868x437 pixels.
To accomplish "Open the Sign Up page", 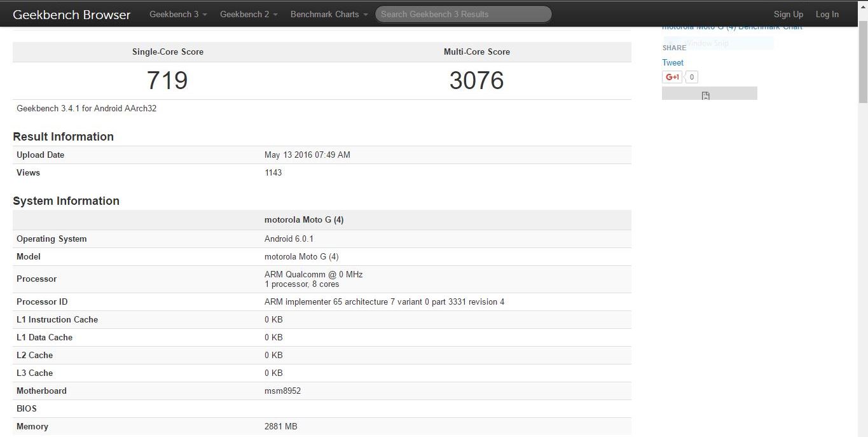I will coord(788,14).
